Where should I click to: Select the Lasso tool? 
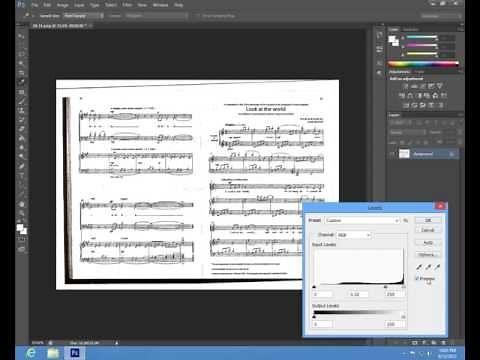21,54
